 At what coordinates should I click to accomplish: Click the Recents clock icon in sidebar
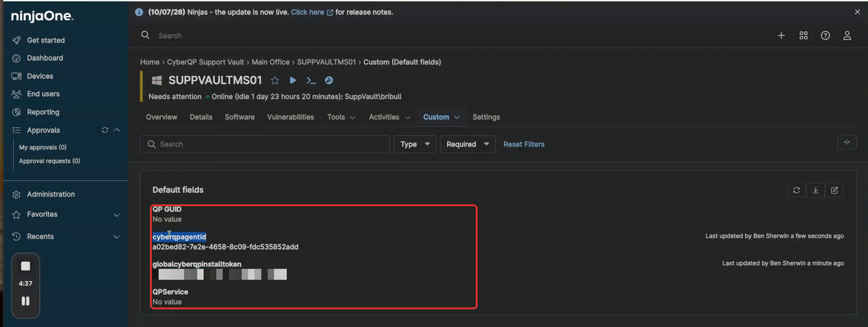(x=17, y=237)
